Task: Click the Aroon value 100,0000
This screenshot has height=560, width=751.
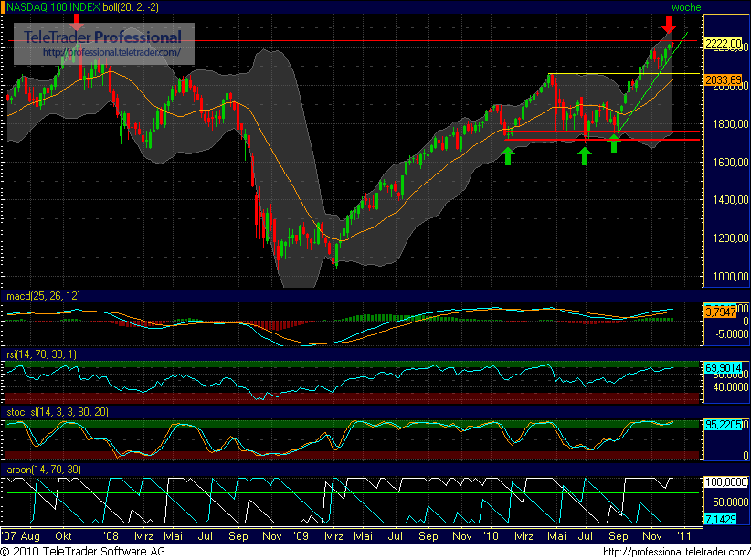Action: (x=726, y=482)
